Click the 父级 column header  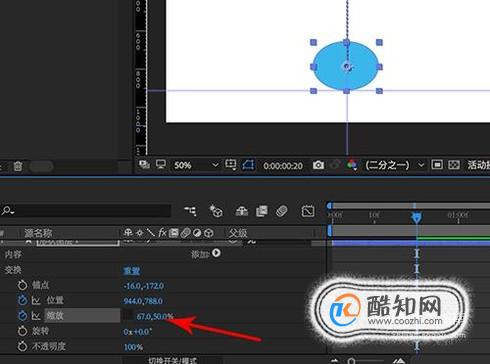pyautogui.click(x=238, y=233)
